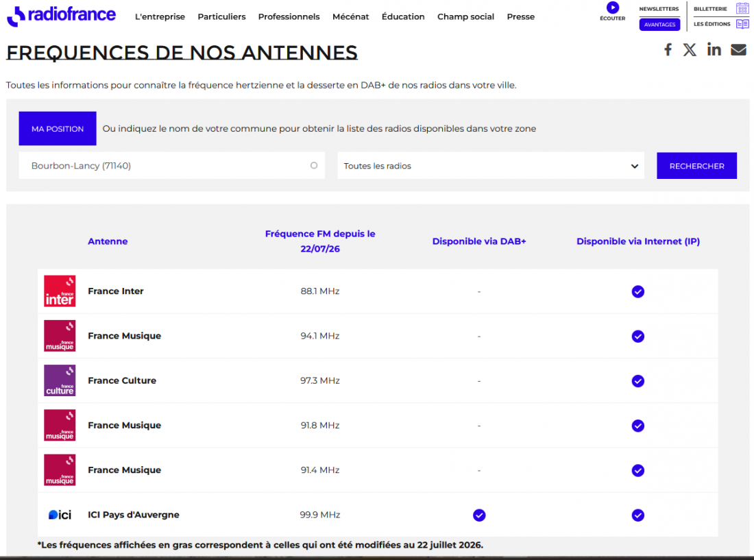Click Disponible via DAB+ header
This screenshot has width=754, height=560.
tap(479, 241)
